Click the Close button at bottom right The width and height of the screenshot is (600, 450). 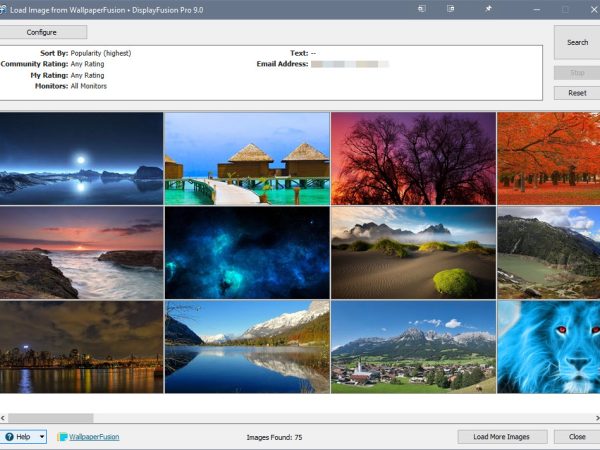click(576, 437)
